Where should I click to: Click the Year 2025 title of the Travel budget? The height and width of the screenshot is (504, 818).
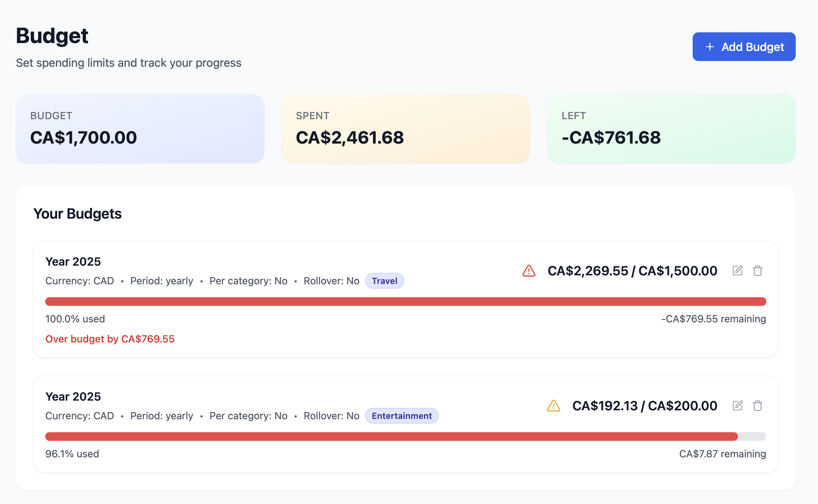(x=73, y=262)
